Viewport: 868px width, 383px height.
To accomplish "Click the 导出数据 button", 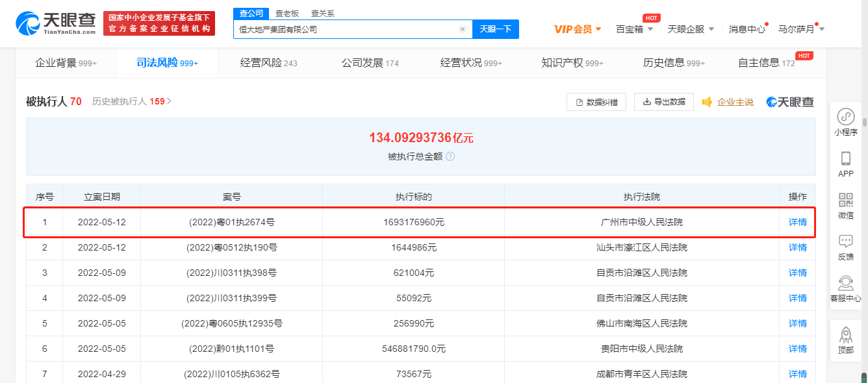I will point(664,102).
